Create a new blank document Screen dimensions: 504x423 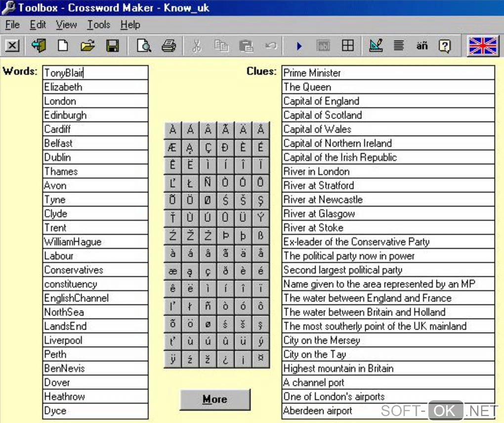(x=63, y=45)
